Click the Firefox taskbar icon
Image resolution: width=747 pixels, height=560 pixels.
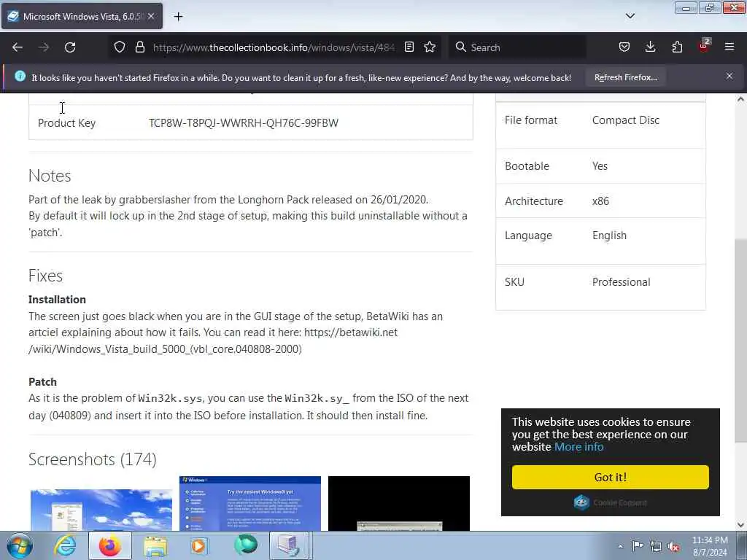tap(109, 545)
